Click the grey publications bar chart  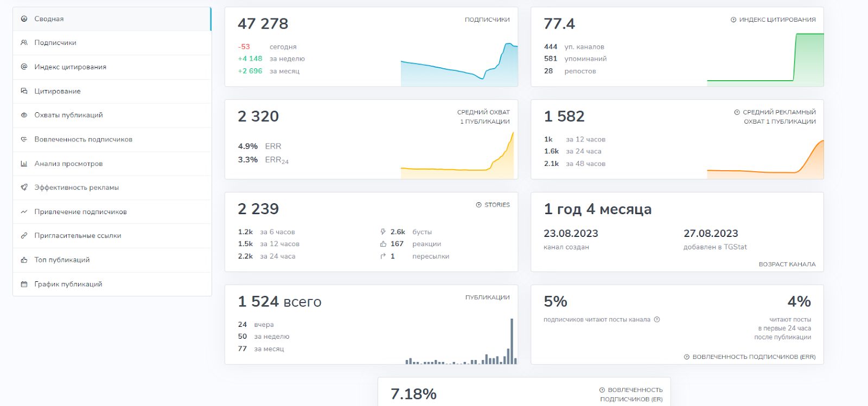click(461, 341)
